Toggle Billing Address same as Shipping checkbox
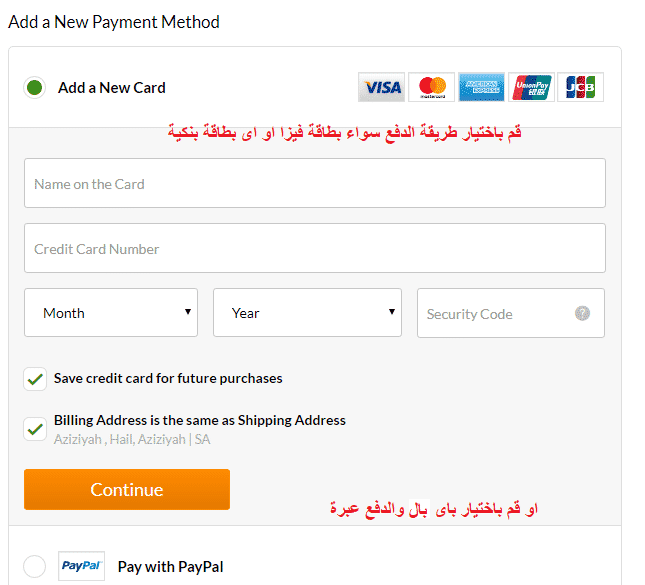Screen dimensions: 645x585 pyautogui.click(x=35, y=429)
